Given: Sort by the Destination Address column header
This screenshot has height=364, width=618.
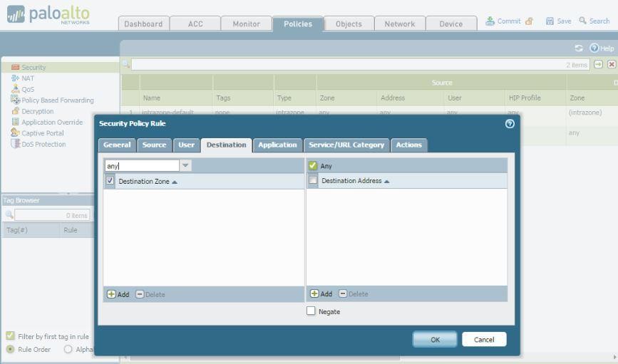Looking at the screenshot, I should coord(355,181).
